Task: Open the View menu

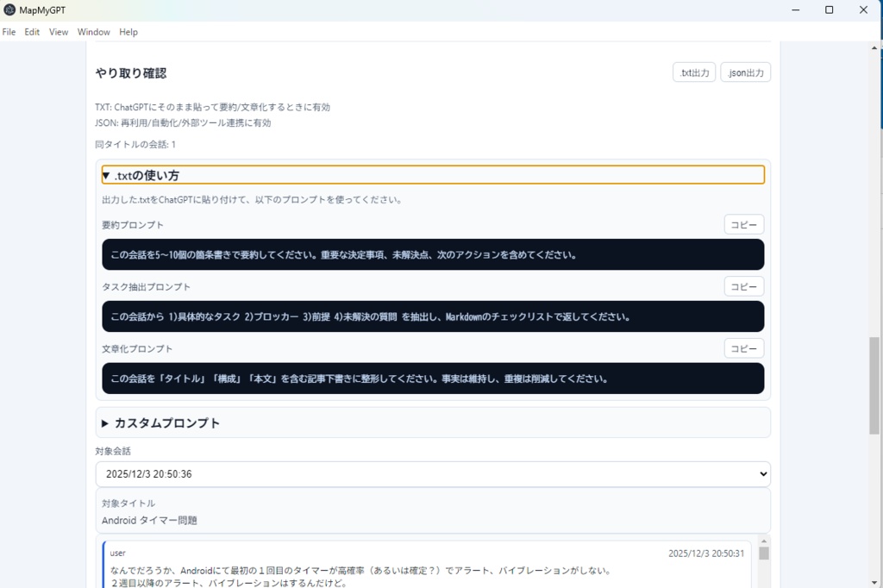Action: 58,32
